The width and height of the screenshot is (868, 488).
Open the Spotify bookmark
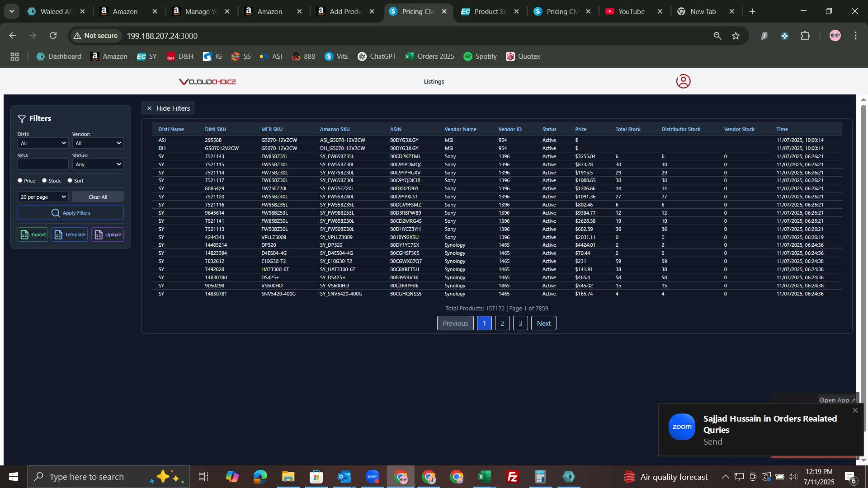click(x=480, y=56)
